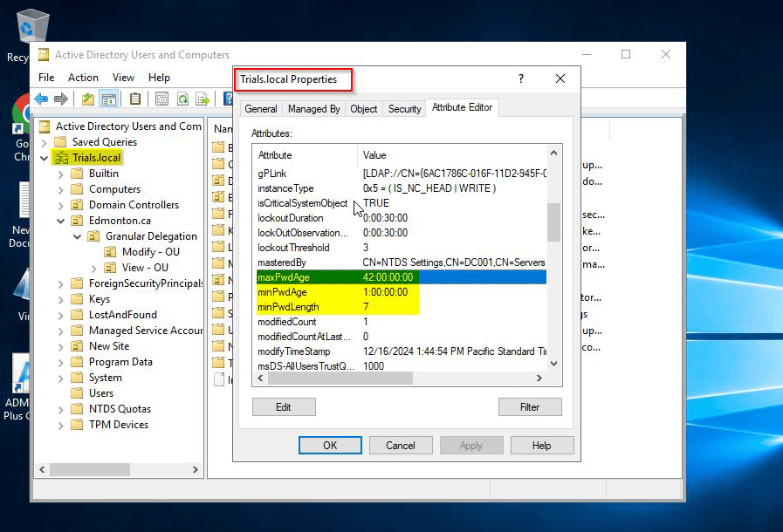The image size is (783, 532).
Task: Close the Trials.local Properties dialog
Action: (560, 78)
